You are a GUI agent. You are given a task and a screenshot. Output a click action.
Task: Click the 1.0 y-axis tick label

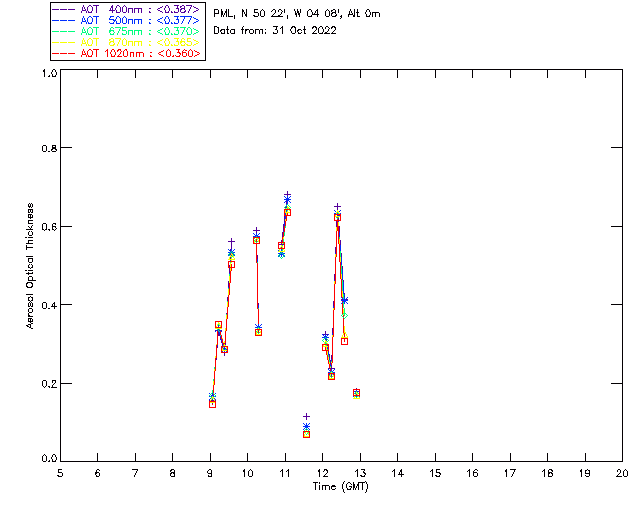click(x=49, y=73)
